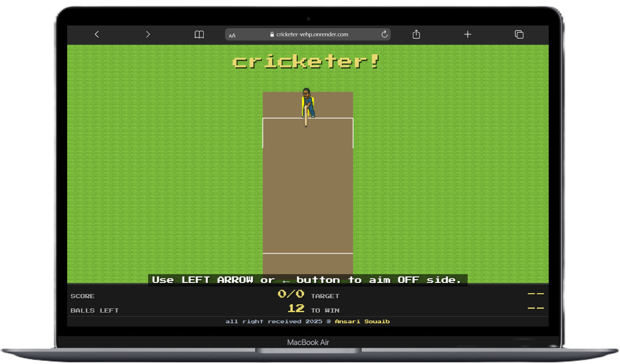
Task: Show the tab overview icon
Action: pyautogui.click(x=519, y=34)
